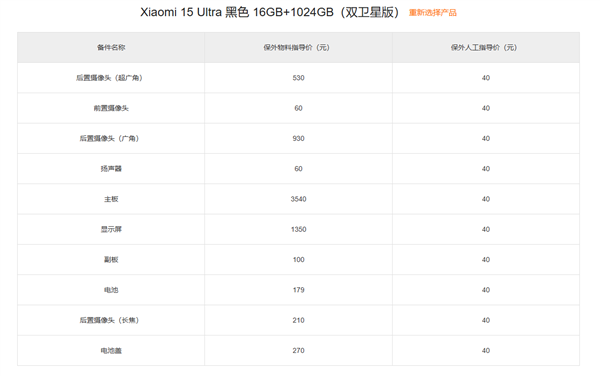This screenshot has width=600, height=376.
Task: Click material price 60 in 前置摄像头 row
Action: (x=298, y=108)
